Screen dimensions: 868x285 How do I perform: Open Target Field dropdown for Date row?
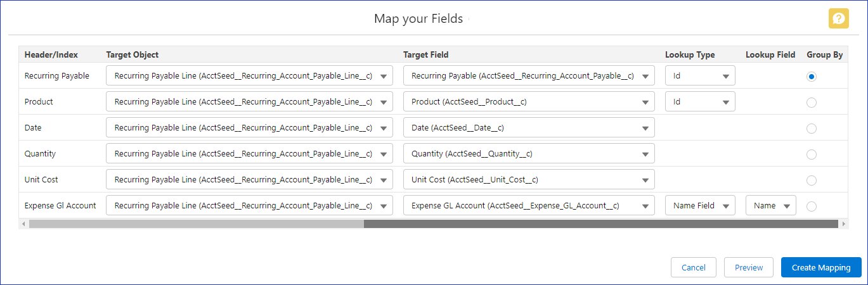[528, 128]
